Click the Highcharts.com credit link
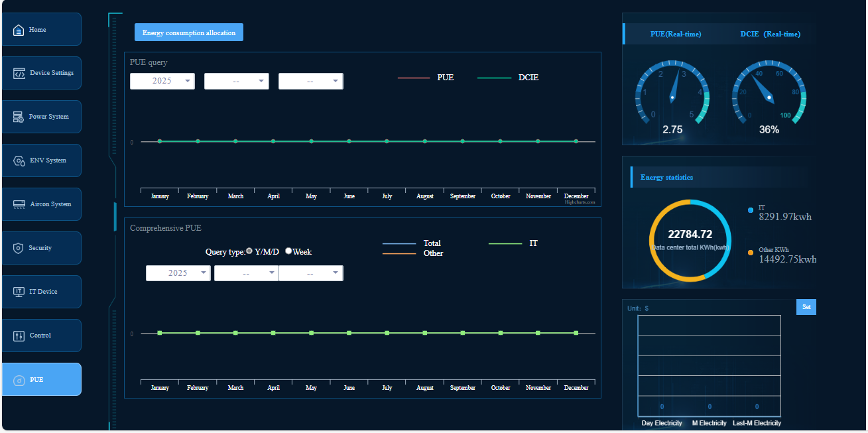The width and height of the screenshot is (868, 433). (580, 202)
